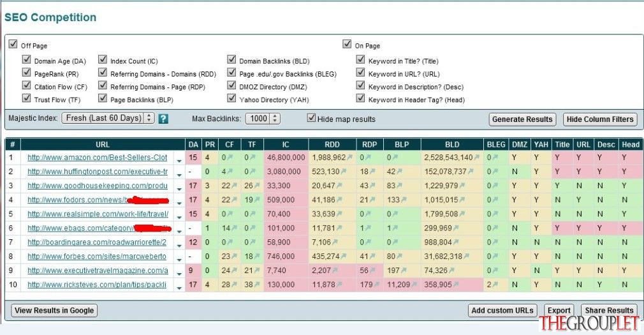The image size is (644, 335).
Task: Sort by the RDD column header
Action: tap(332, 145)
